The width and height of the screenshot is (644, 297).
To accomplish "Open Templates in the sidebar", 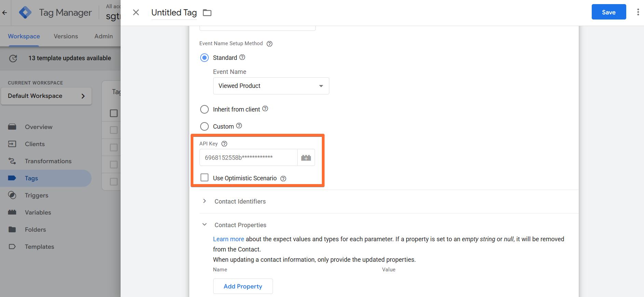I will (x=39, y=247).
